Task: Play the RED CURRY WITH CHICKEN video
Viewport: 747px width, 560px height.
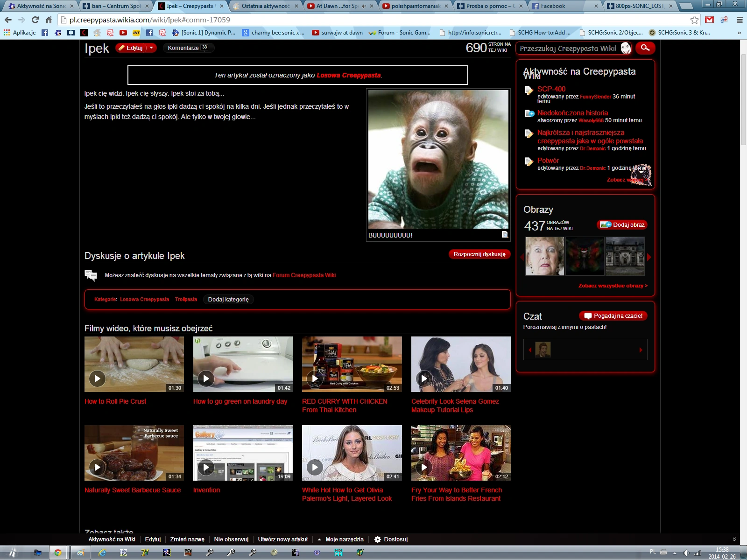Action: pyautogui.click(x=315, y=378)
